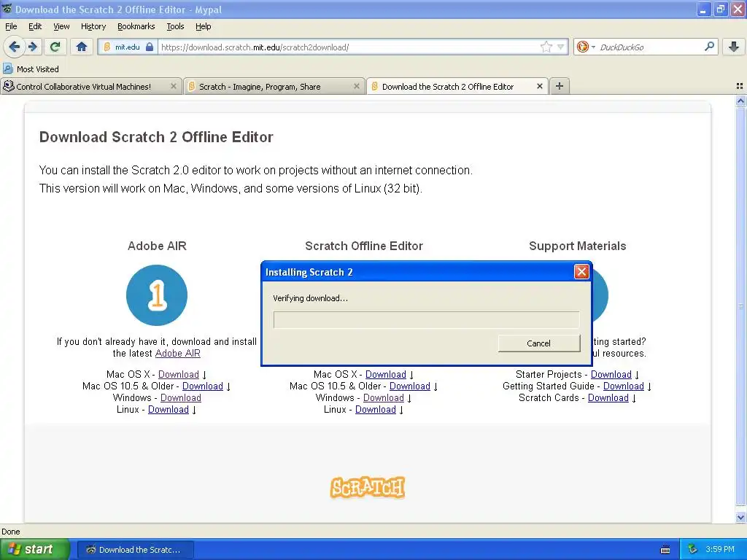
Task: Click the Download Scratch 2 Offline Editor heading
Action: [x=156, y=137]
